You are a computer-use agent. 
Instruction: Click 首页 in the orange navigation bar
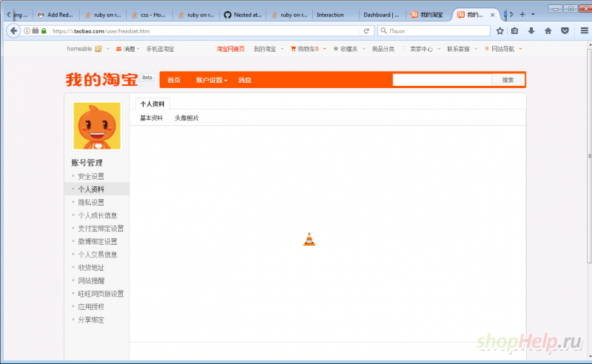pos(174,80)
